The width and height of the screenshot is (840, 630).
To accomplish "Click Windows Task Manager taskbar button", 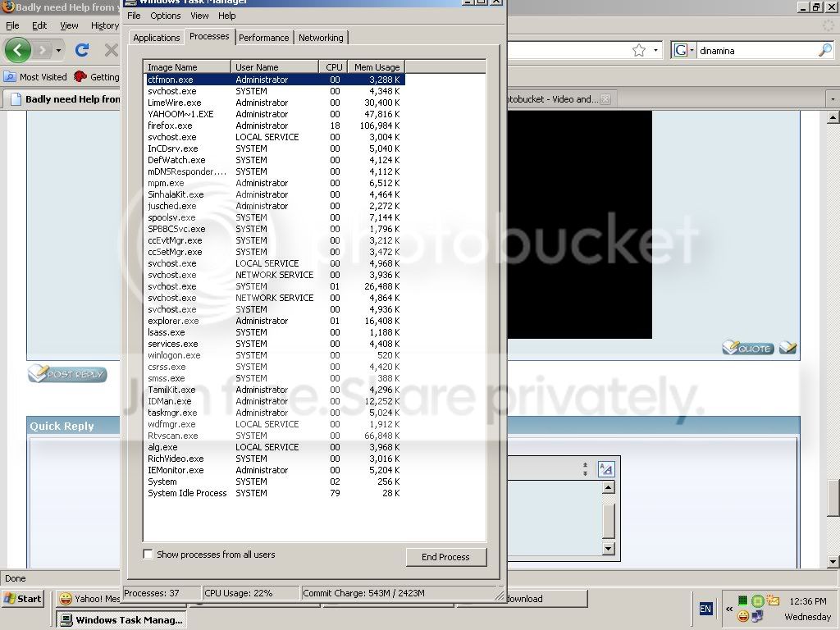I will [x=121, y=620].
